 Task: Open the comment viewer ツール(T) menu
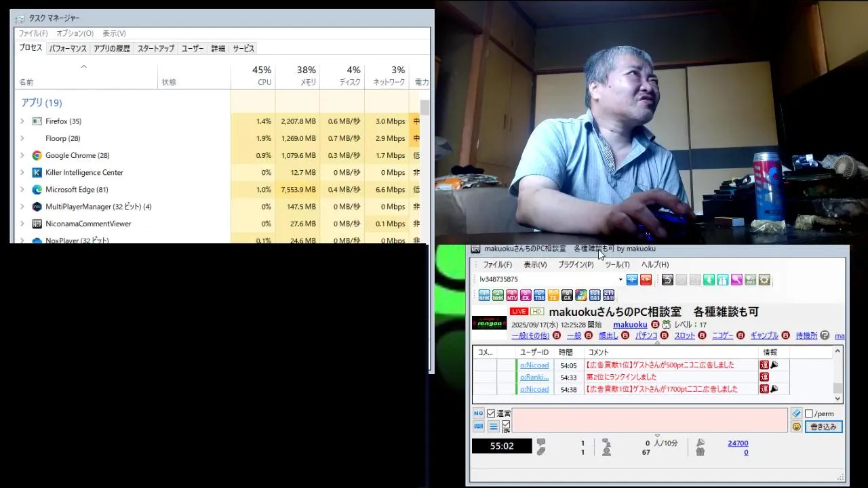[617, 264]
